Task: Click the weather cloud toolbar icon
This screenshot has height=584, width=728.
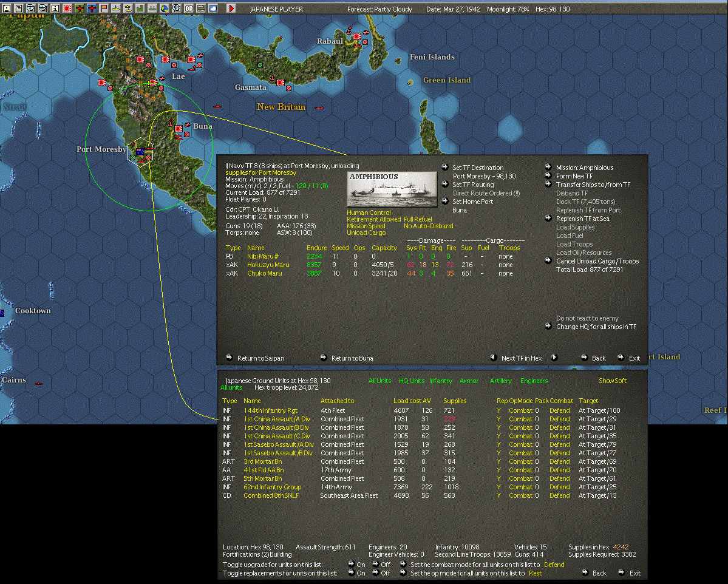Action: 213,8
